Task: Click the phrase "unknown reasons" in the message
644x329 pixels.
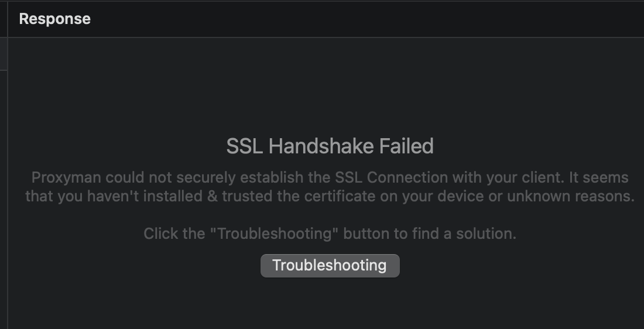Action: 571,196
